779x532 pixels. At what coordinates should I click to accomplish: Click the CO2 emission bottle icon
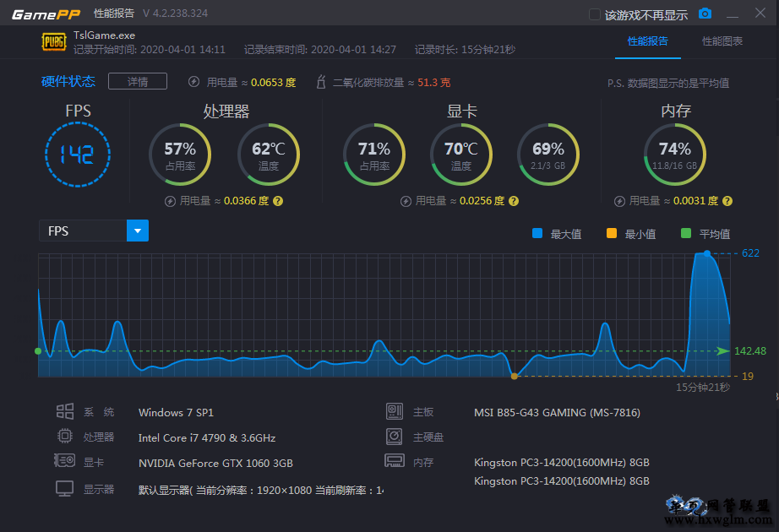coord(320,82)
